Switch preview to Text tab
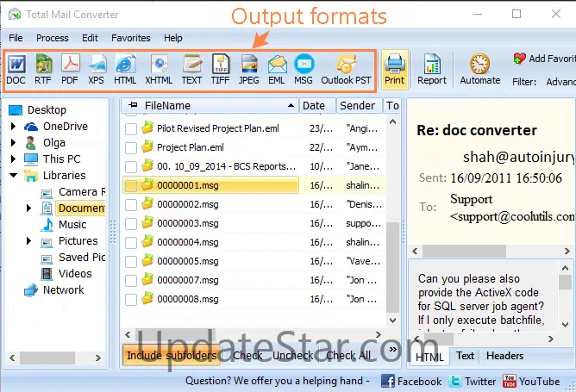576x392 pixels. click(x=465, y=356)
